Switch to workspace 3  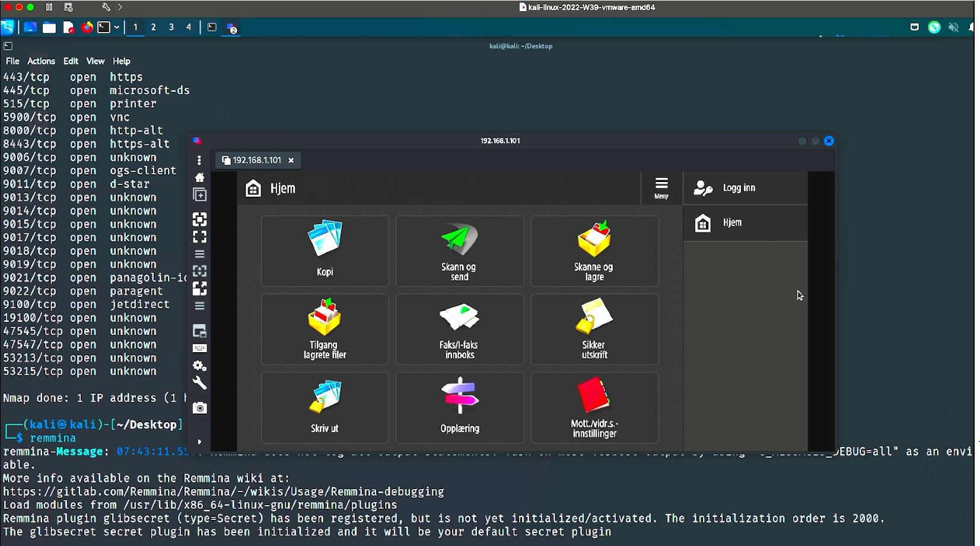click(171, 27)
